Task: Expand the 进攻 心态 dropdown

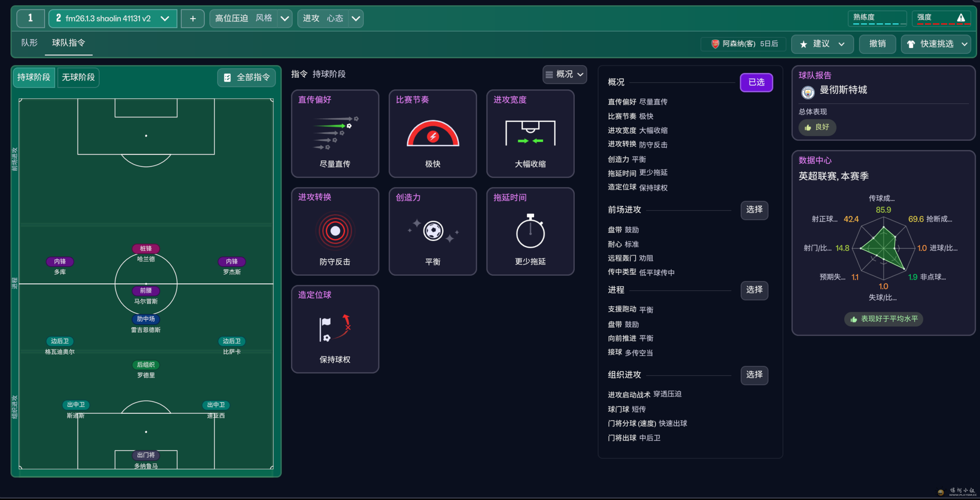Action: click(x=355, y=18)
